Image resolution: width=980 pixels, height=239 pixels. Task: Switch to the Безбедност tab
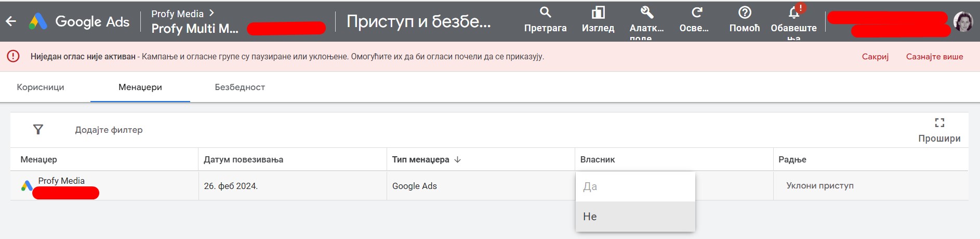point(240,87)
